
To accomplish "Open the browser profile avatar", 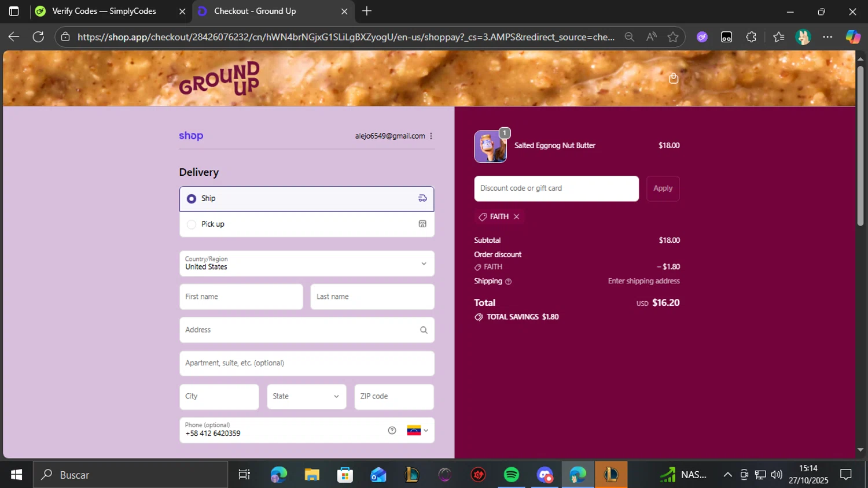I will pyautogui.click(x=803, y=37).
